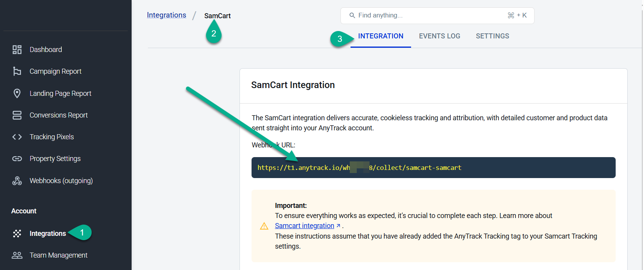The width and height of the screenshot is (644, 270).
Task: Click the Tracking Pixels code icon
Action: point(17,137)
